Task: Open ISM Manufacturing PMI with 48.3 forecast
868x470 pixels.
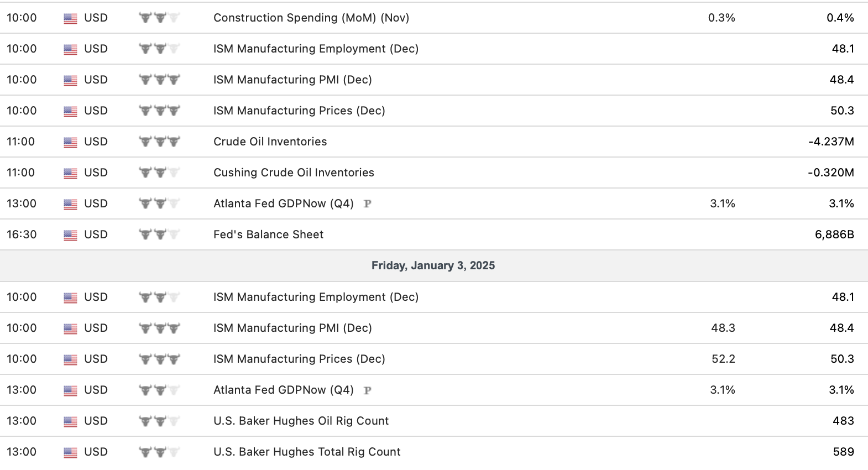Action: tap(292, 328)
